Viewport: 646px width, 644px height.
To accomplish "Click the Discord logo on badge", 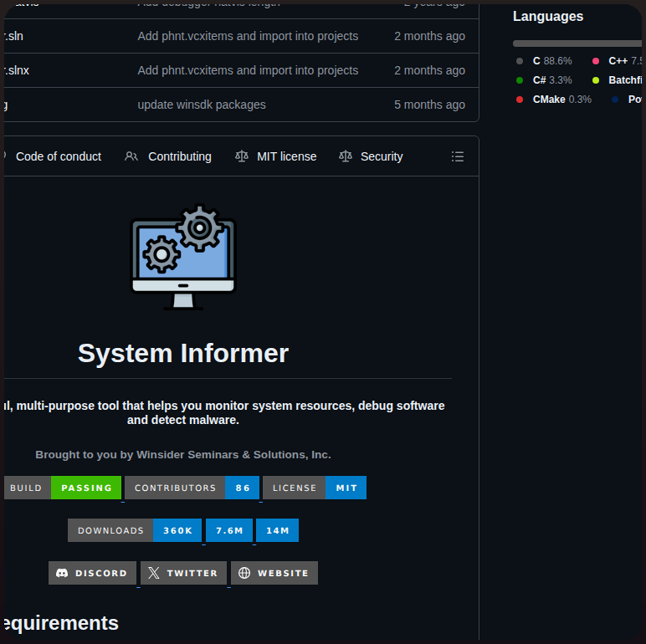I will coord(62,573).
